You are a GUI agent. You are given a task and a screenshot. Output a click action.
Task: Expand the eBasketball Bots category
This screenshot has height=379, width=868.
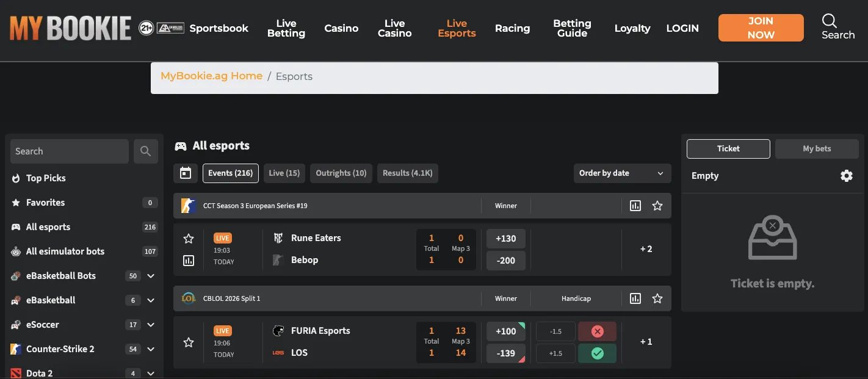tap(151, 276)
